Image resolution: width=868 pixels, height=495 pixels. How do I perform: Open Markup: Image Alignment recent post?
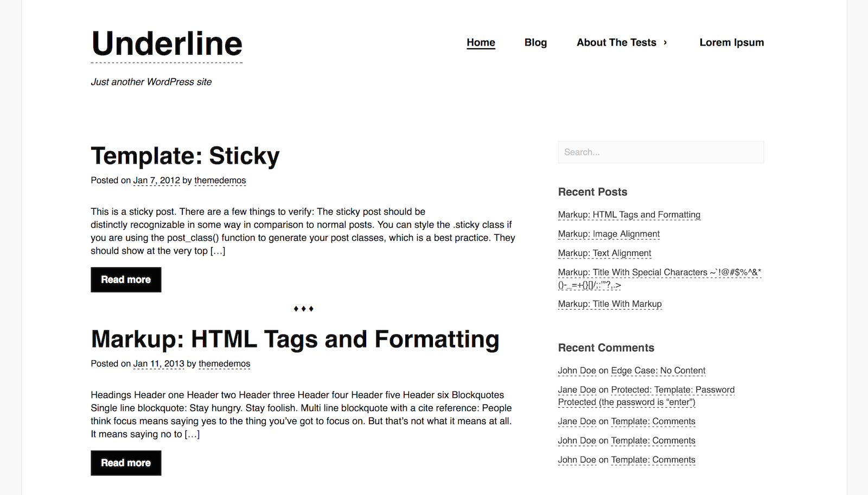609,234
